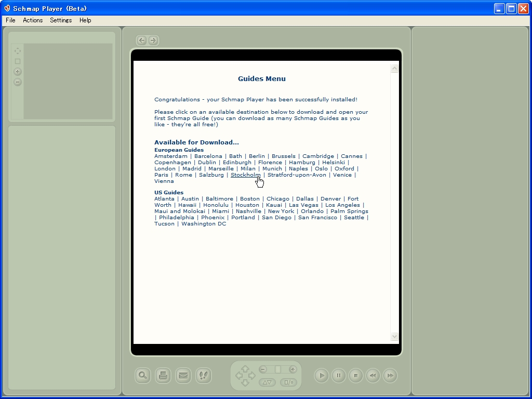
Task: Open the Rome guide link
Action: 183,175
